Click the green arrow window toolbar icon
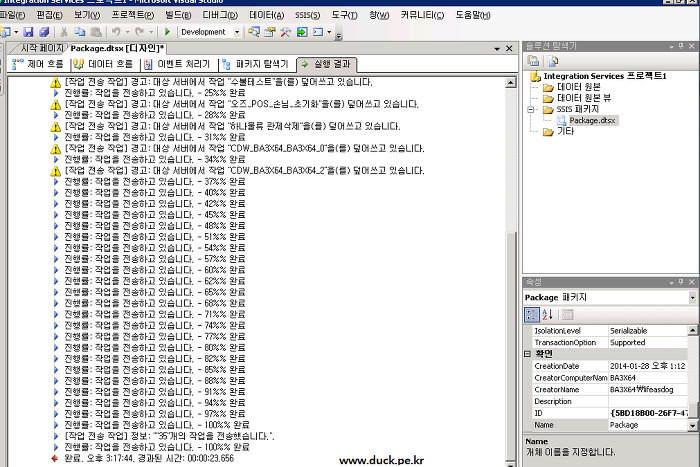The height and width of the screenshot is (467, 700). point(302,32)
